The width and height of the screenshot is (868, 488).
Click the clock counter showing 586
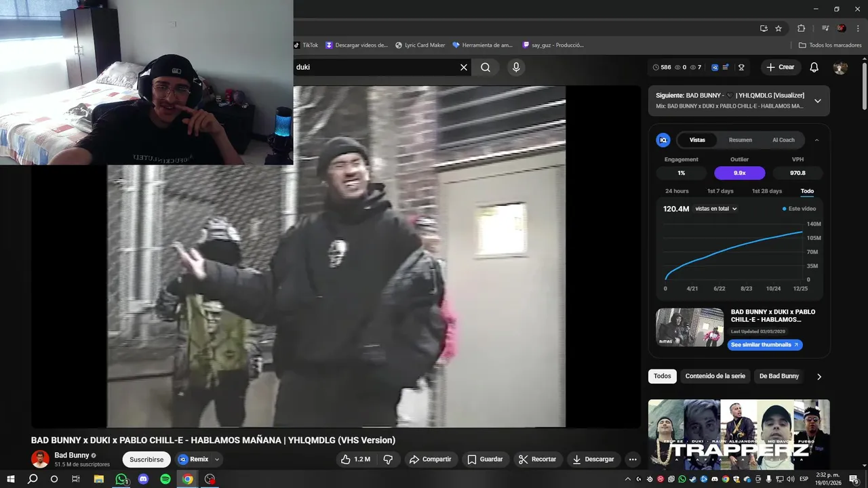tap(662, 67)
